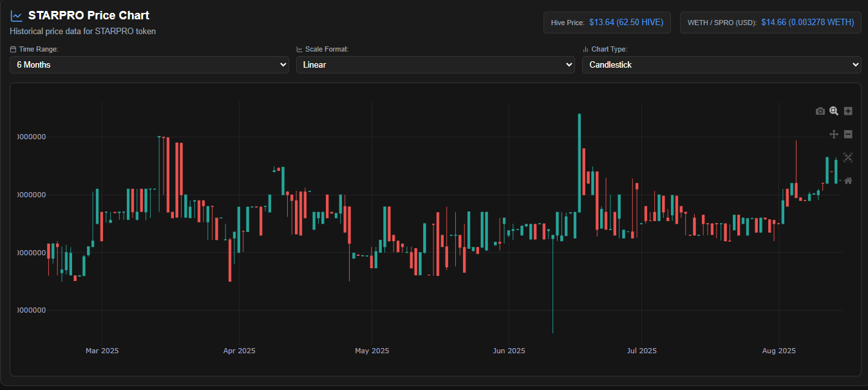This screenshot has width=868, height=390.
Task: Open the Chart Type dropdown showing Candlestick
Action: pyautogui.click(x=721, y=64)
